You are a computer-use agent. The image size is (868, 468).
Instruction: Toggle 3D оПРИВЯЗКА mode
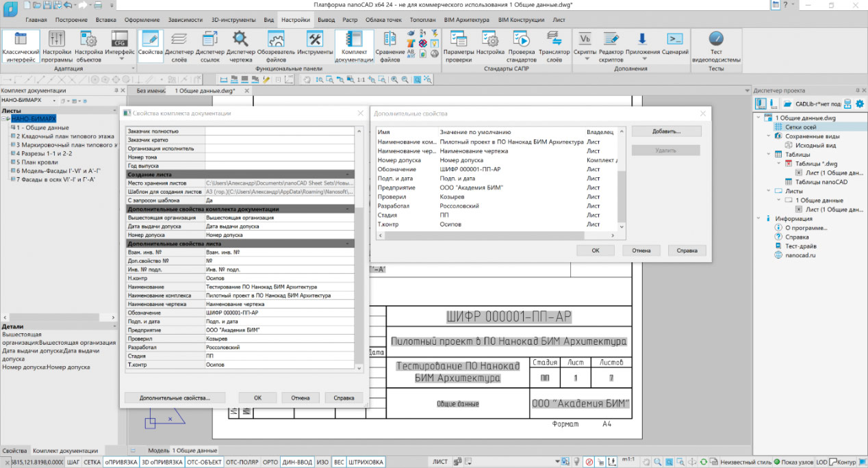[162, 463]
